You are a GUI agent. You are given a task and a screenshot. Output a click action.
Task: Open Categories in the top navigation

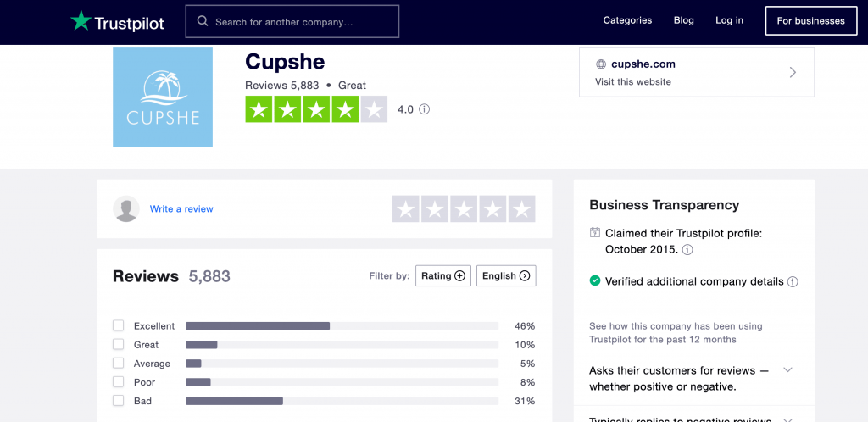(628, 20)
